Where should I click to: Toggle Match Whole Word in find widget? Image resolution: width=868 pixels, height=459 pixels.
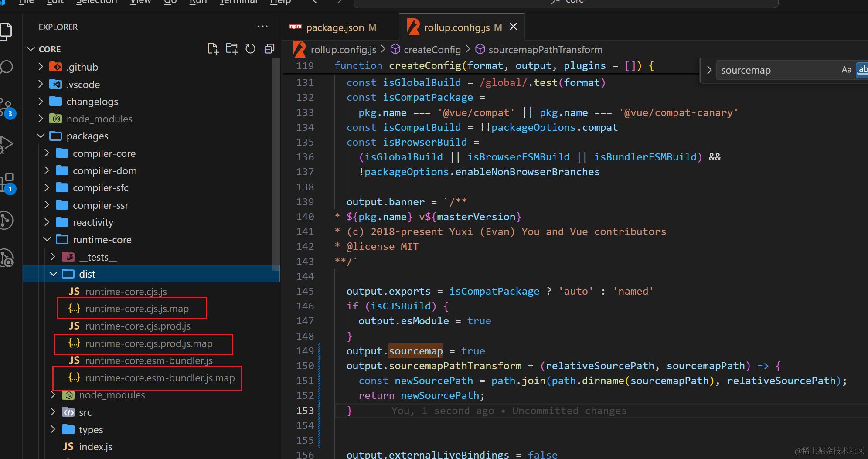pyautogui.click(x=862, y=70)
